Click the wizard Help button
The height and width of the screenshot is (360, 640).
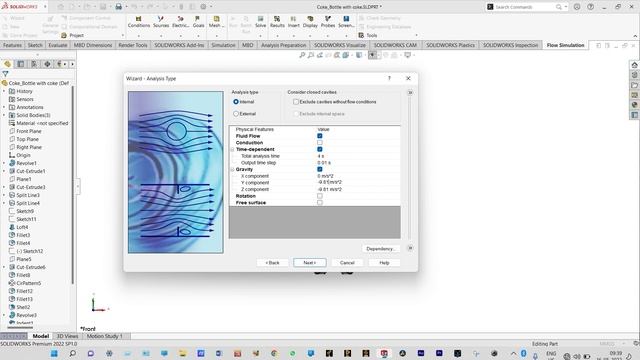(384, 262)
